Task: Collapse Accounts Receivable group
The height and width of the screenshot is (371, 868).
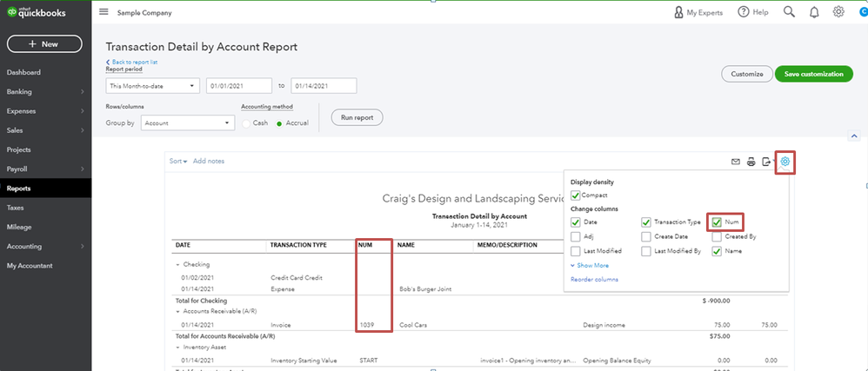Action: tap(179, 311)
